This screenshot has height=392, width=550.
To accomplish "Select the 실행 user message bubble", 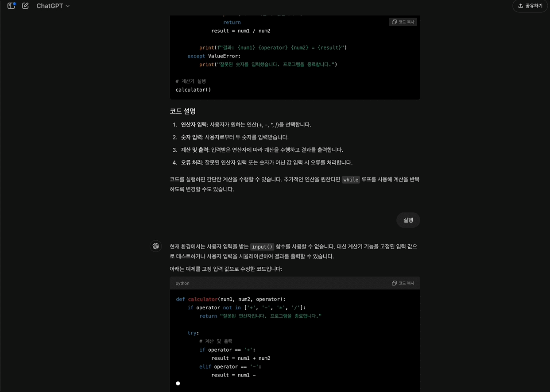I will (x=408, y=220).
